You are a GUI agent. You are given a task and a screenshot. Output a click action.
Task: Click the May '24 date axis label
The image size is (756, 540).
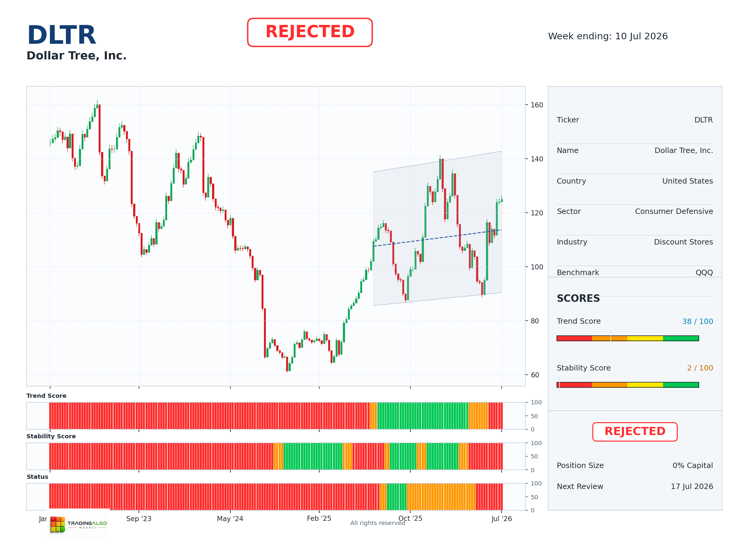point(230,519)
